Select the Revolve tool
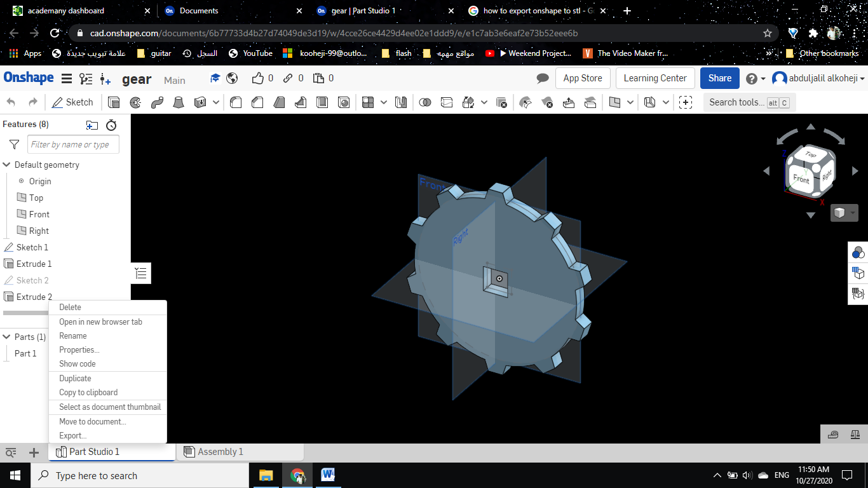868x488 pixels. pos(135,102)
